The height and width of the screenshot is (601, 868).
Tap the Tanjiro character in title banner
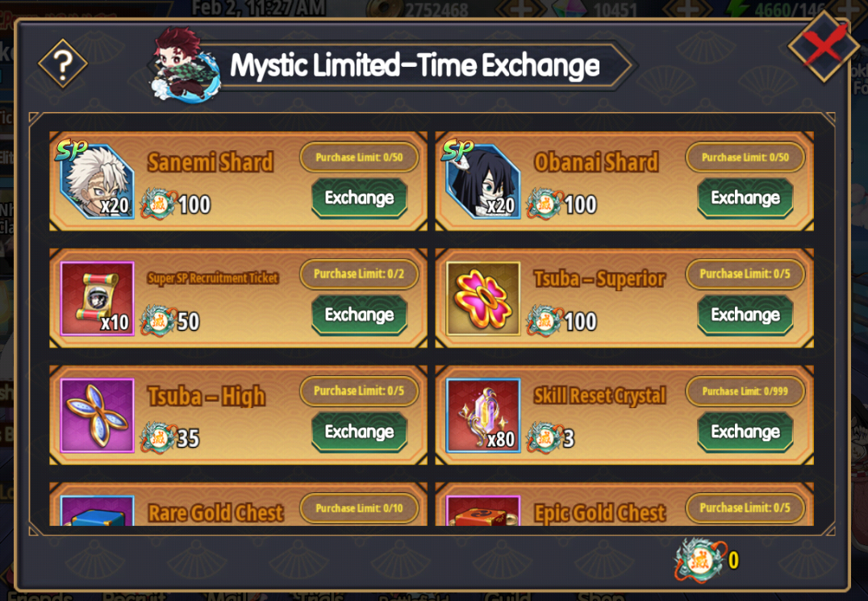pyautogui.click(x=186, y=65)
